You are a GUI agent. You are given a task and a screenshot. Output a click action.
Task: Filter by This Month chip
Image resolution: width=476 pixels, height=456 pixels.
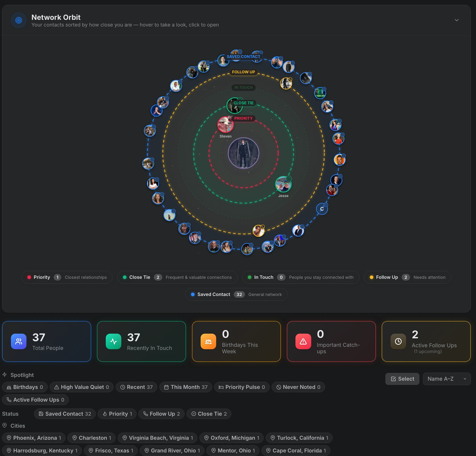(x=186, y=387)
